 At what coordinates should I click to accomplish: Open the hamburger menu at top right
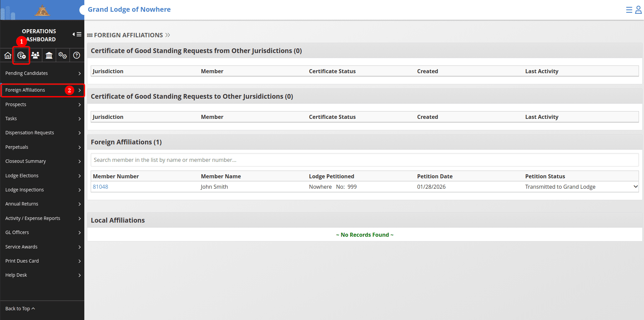(629, 10)
